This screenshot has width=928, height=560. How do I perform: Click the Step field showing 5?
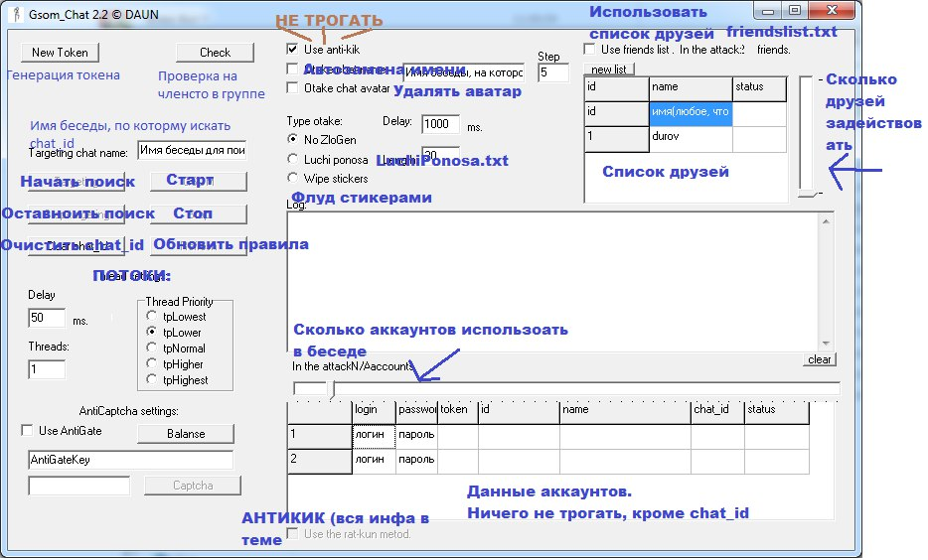553,72
